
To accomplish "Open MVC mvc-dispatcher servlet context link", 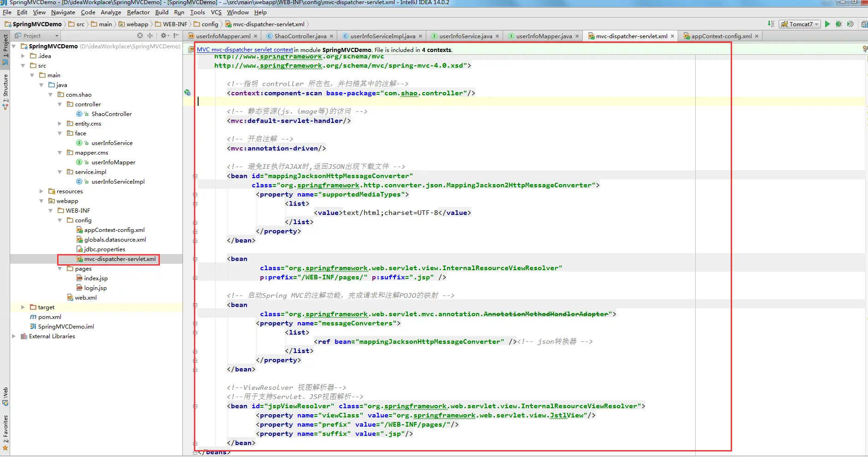I will pyautogui.click(x=245, y=50).
